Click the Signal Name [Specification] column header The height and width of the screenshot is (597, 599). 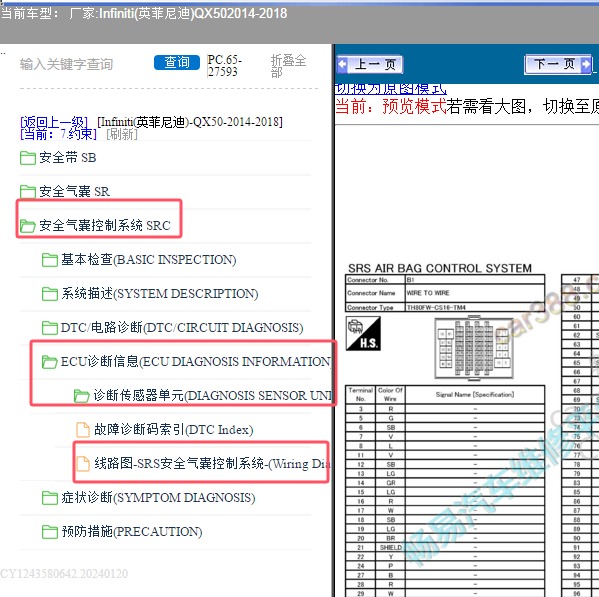tap(475, 394)
